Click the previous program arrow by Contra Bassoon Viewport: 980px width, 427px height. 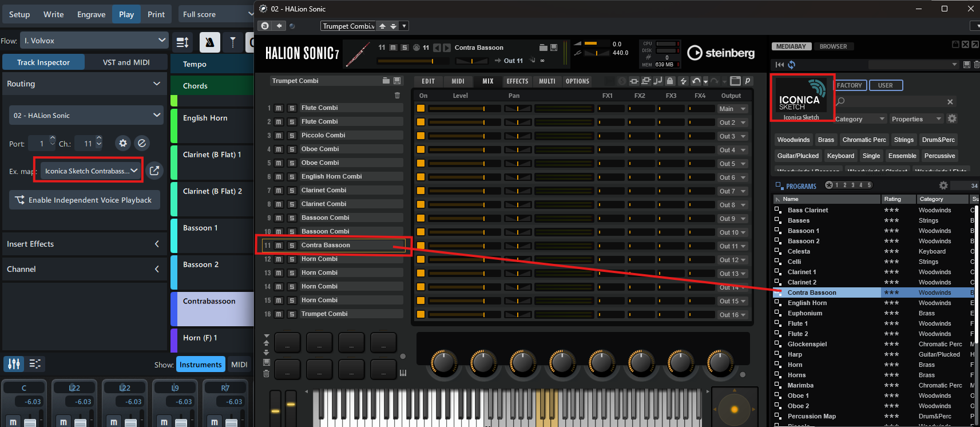(x=437, y=48)
